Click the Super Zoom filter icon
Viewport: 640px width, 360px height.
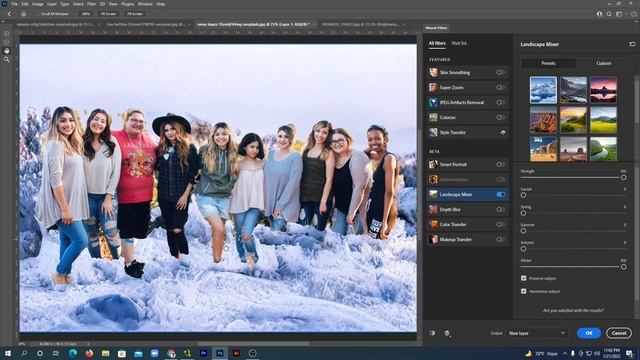coord(433,87)
